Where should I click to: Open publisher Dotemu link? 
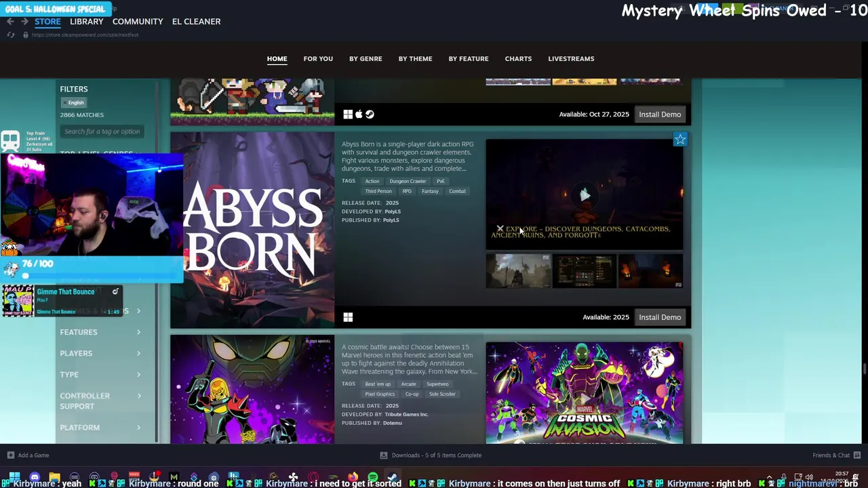tap(393, 423)
